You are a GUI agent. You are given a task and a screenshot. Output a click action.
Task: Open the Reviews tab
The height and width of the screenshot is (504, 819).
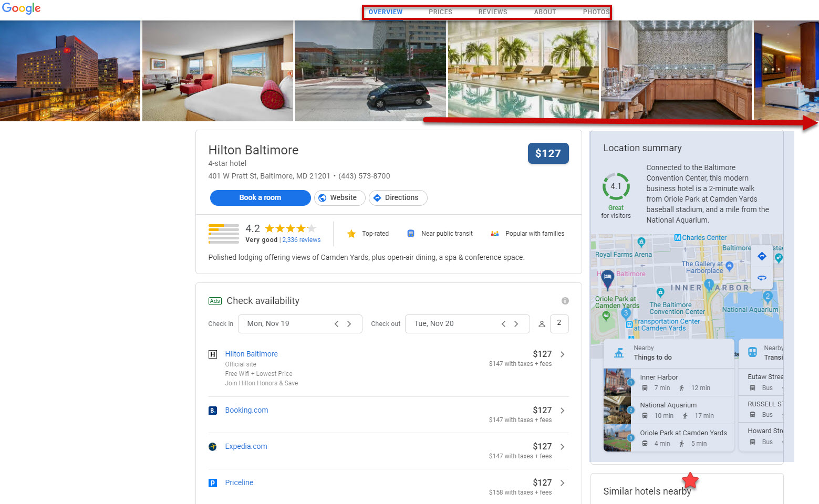493,12
